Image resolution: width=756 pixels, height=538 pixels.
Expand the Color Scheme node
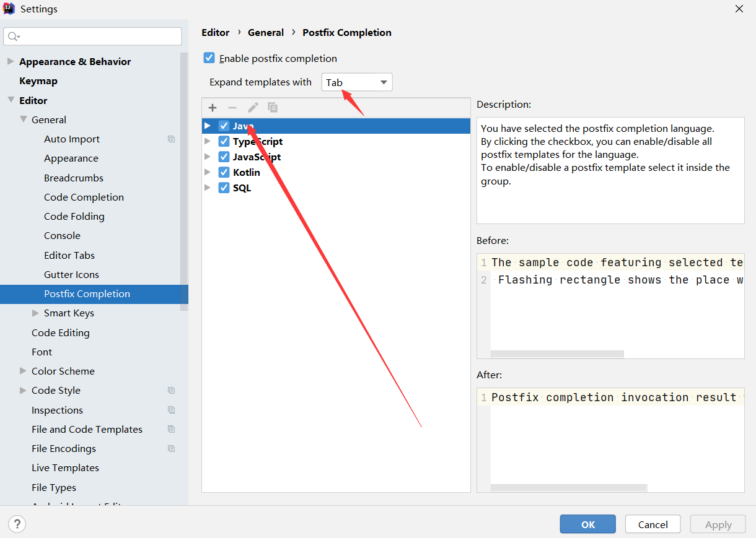(x=23, y=371)
